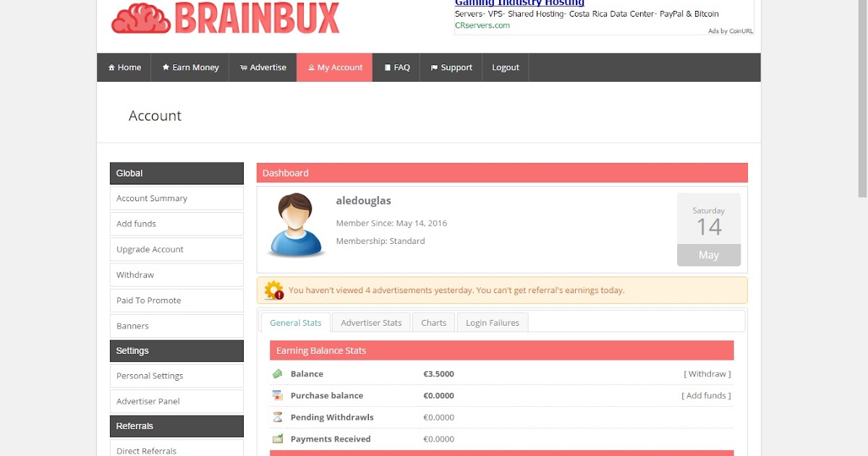The image size is (868, 456).
Task: Click the home icon in the navigation bar
Action: (111, 67)
